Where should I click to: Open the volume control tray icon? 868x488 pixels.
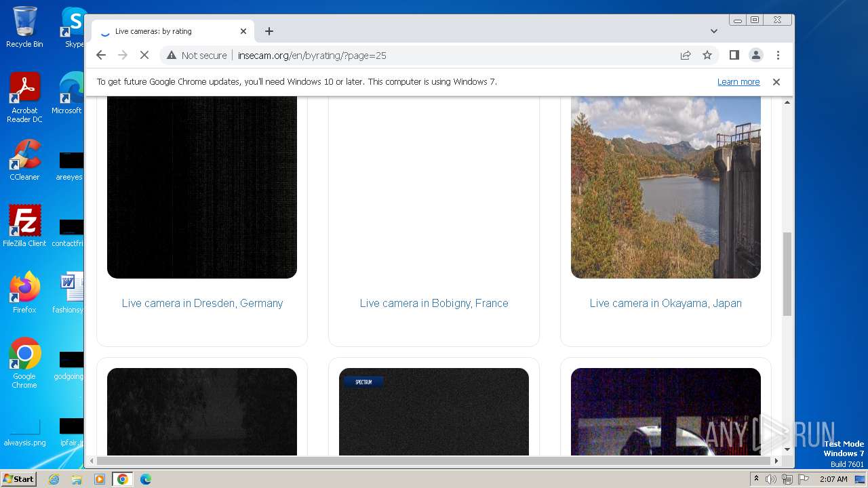click(771, 479)
